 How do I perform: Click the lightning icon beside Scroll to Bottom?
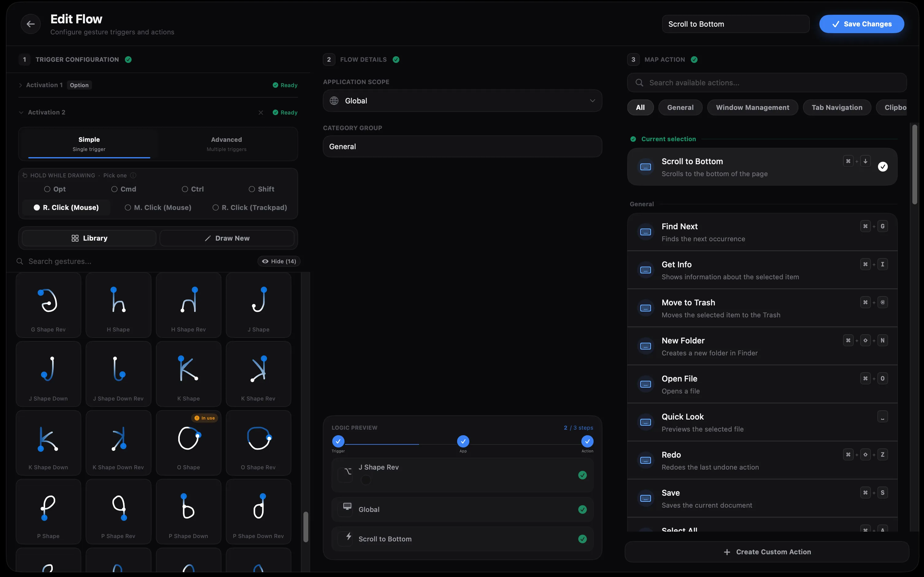[348, 537]
